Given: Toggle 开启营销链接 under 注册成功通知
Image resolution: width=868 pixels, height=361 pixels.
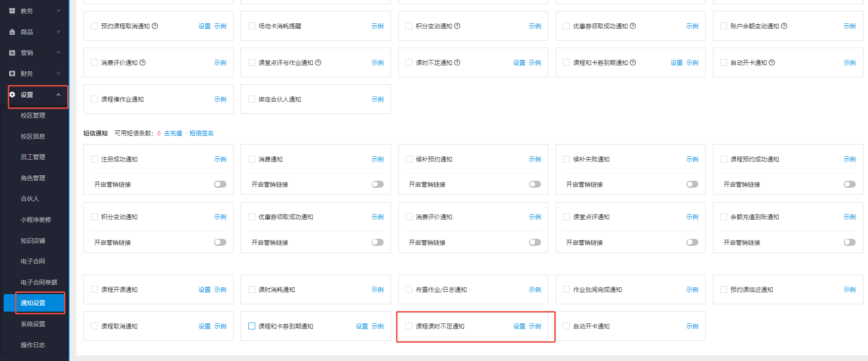Looking at the screenshot, I should pyautogui.click(x=220, y=184).
